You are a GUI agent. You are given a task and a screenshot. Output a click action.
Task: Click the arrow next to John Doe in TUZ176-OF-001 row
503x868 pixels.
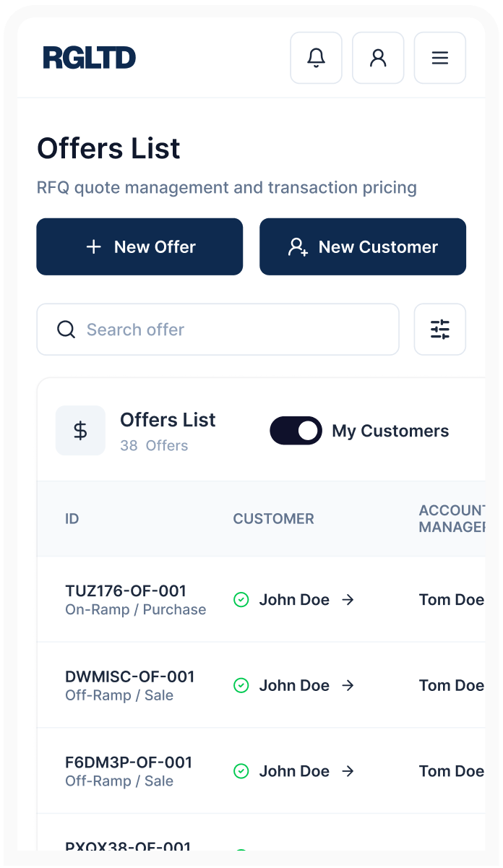(x=348, y=600)
